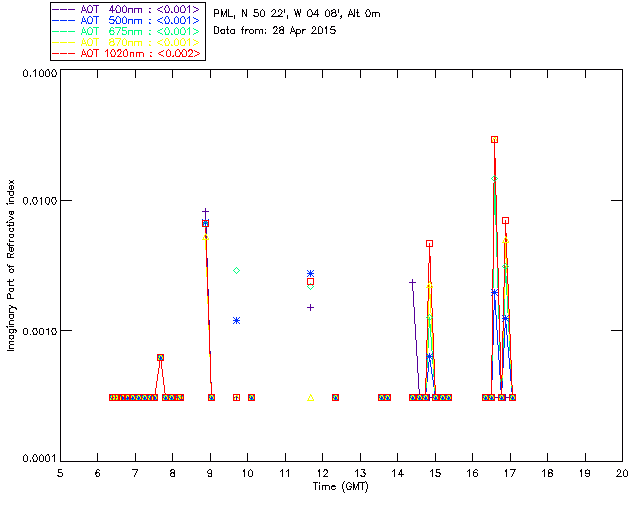Image resolution: width=640 pixels, height=512 pixels.
Task: Click the 0.0010 y-axis tick label
Action: point(40,331)
